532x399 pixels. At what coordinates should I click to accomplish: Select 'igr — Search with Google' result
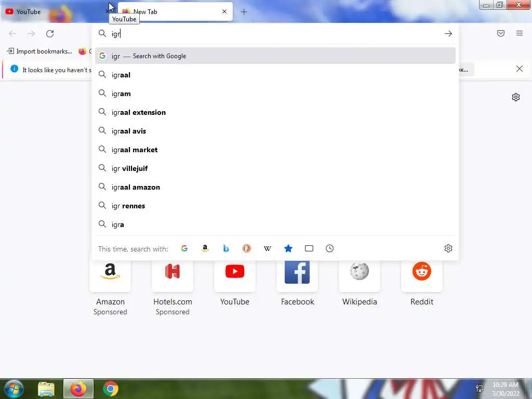[x=275, y=56]
